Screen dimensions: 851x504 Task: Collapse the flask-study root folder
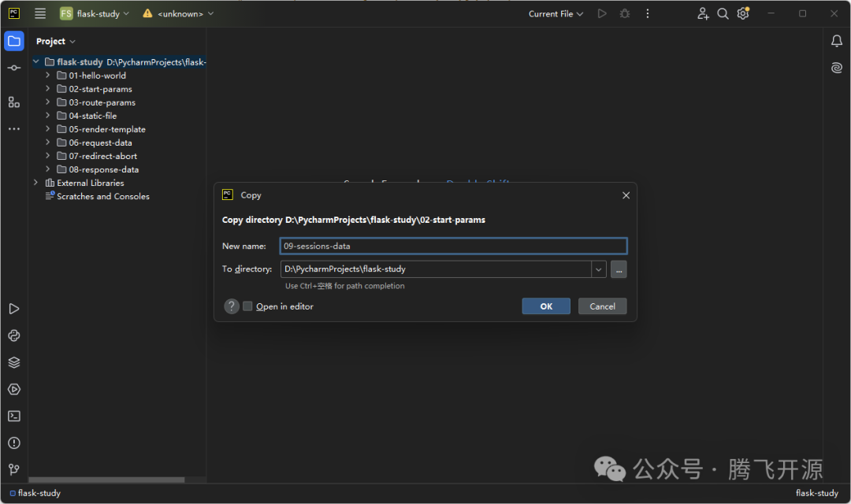pos(35,62)
